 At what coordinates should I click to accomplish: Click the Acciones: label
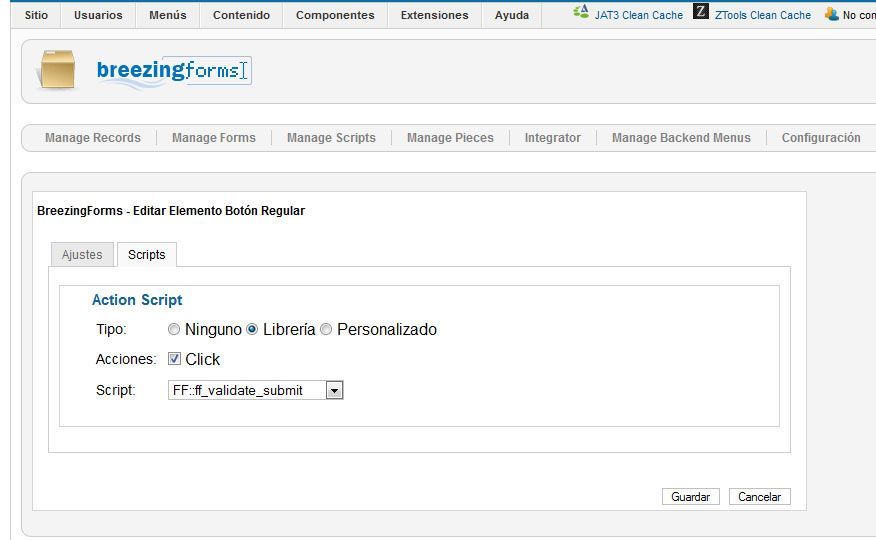126,359
